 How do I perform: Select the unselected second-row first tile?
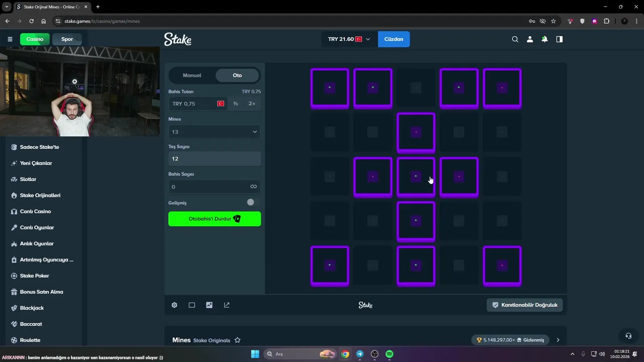click(x=330, y=132)
